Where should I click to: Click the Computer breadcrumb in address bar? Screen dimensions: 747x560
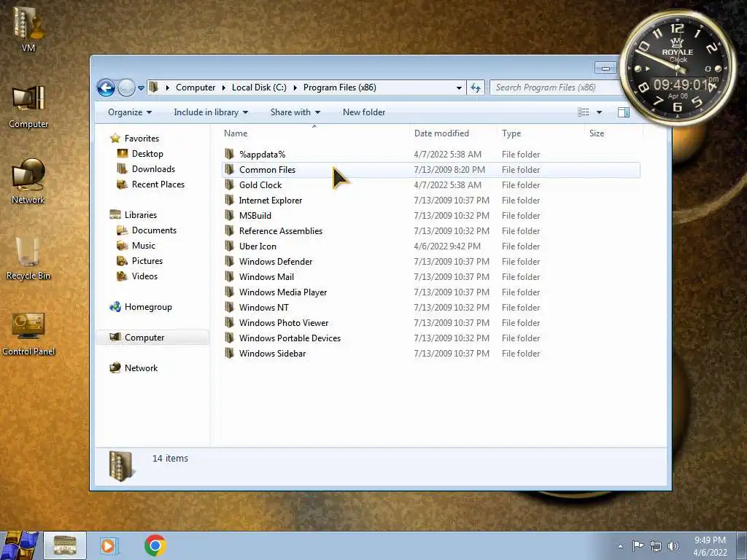(196, 87)
